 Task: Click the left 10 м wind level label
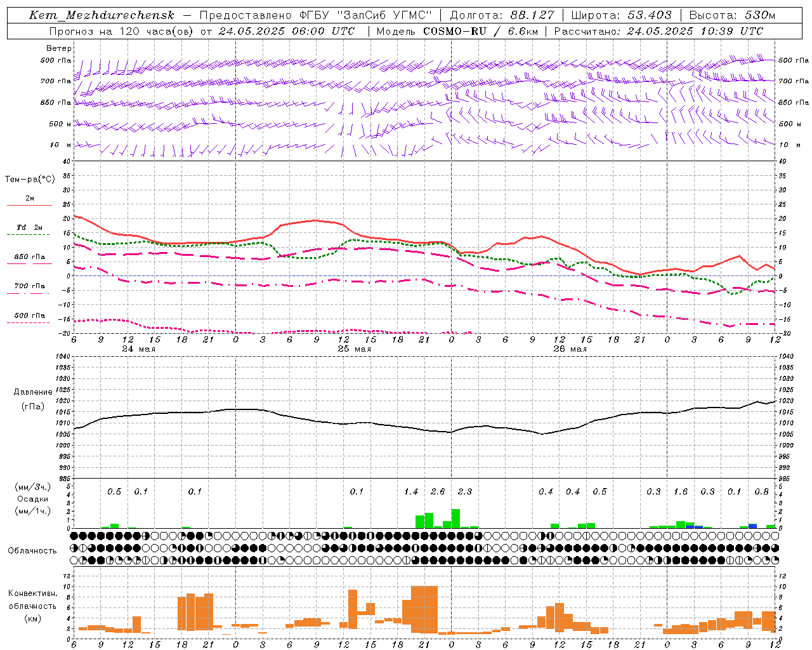(x=61, y=145)
